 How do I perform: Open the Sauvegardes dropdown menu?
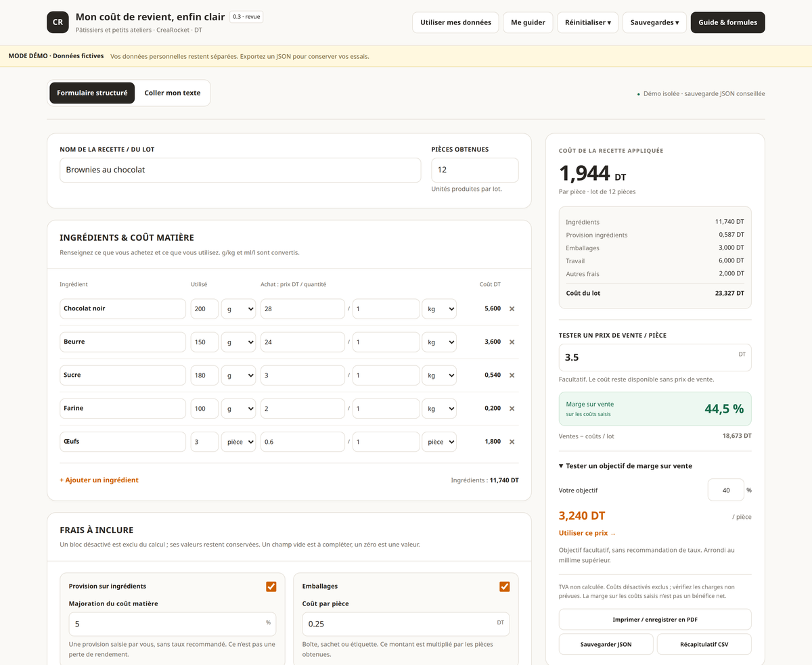coord(654,22)
